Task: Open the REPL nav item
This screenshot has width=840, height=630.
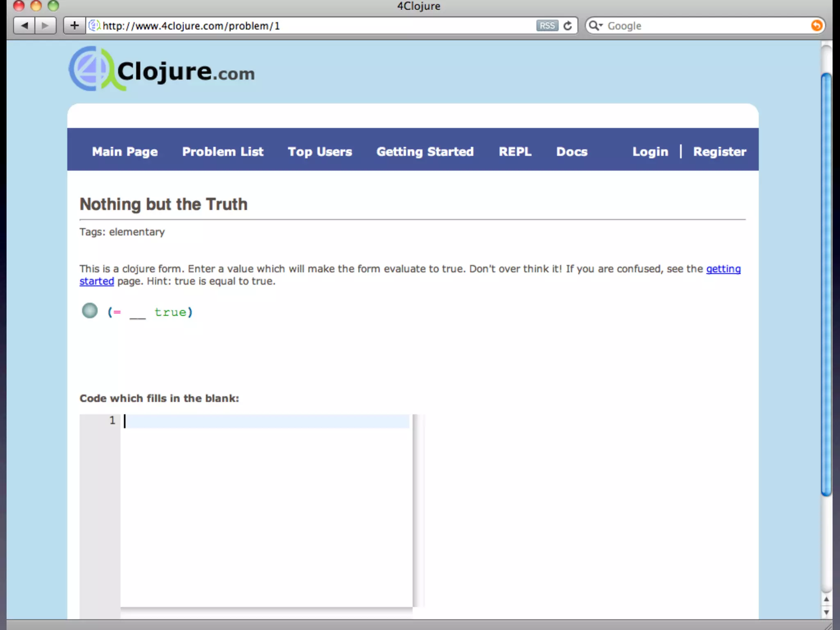Action: [515, 151]
